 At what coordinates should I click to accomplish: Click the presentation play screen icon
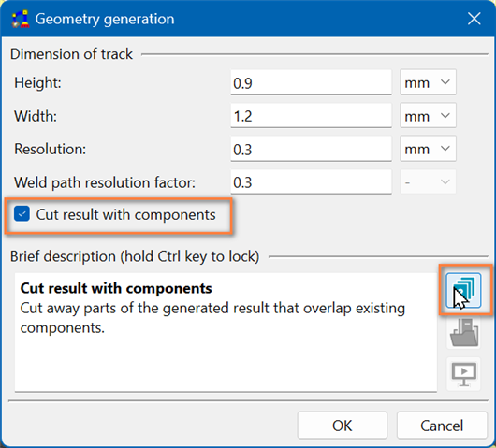[464, 374]
